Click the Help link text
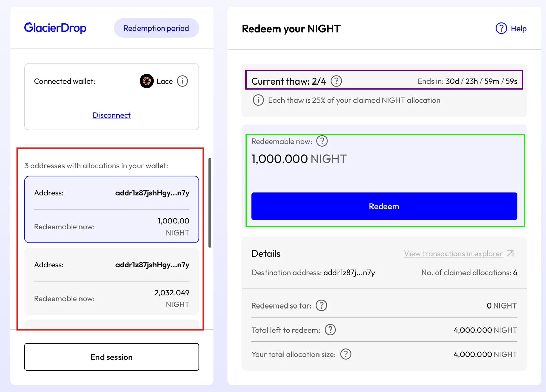Image resolution: width=546 pixels, height=392 pixels. click(518, 29)
